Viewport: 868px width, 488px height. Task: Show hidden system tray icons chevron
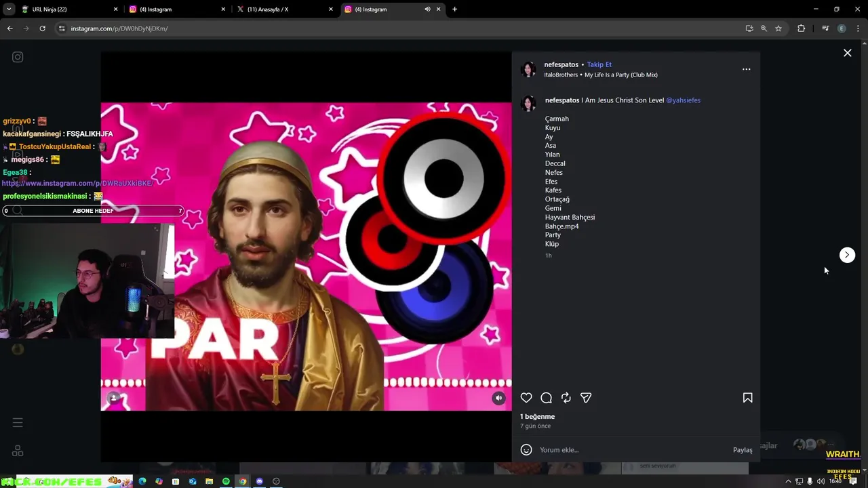(x=788, y=481)
